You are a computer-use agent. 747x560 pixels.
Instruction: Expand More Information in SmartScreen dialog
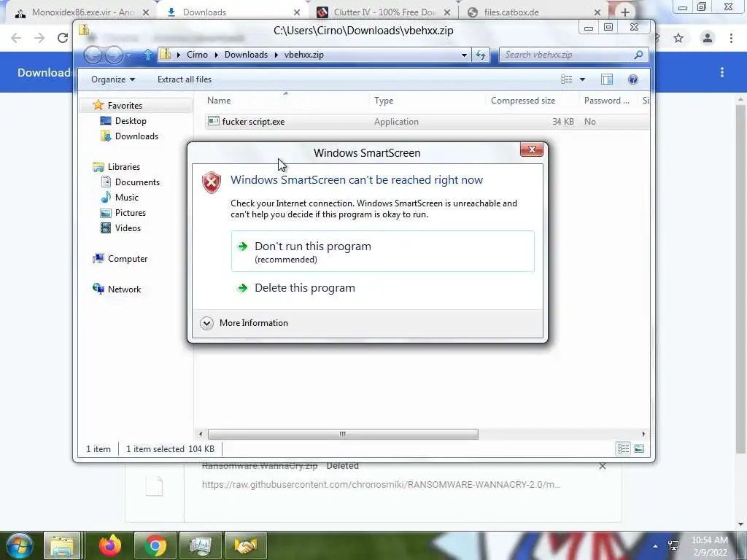(245, 323)
